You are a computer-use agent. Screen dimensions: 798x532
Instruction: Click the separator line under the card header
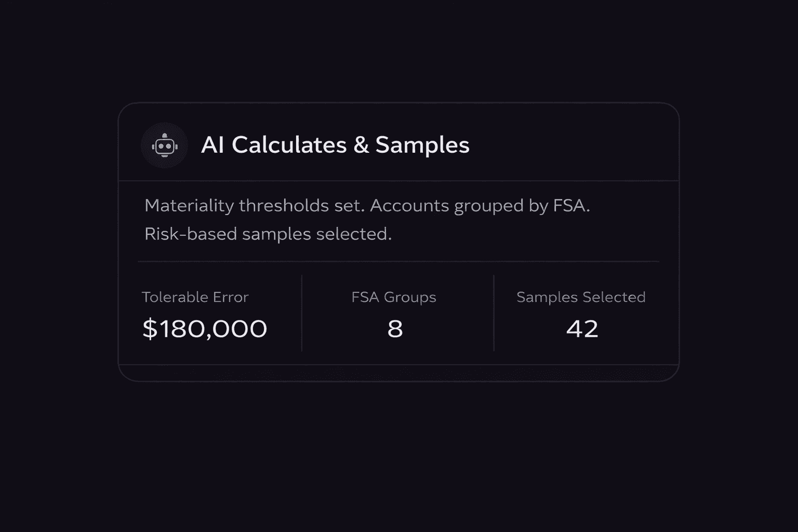(398, 181)
